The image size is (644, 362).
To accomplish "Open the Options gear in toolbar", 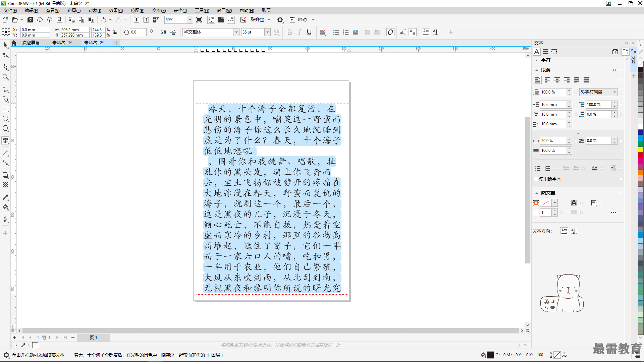I will click(x=280, y=20).
